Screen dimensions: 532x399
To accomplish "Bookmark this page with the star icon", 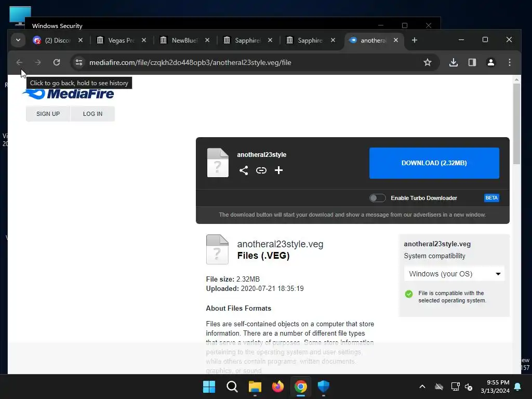I will [428, 62].
